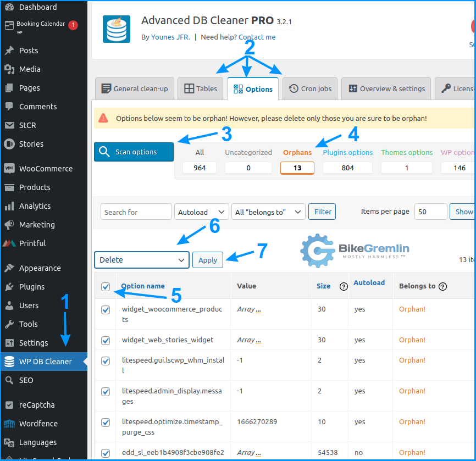This screenshot has width=476, height=461.
Task: Click the Dashboard palette icon
Action: coord(9,7)
